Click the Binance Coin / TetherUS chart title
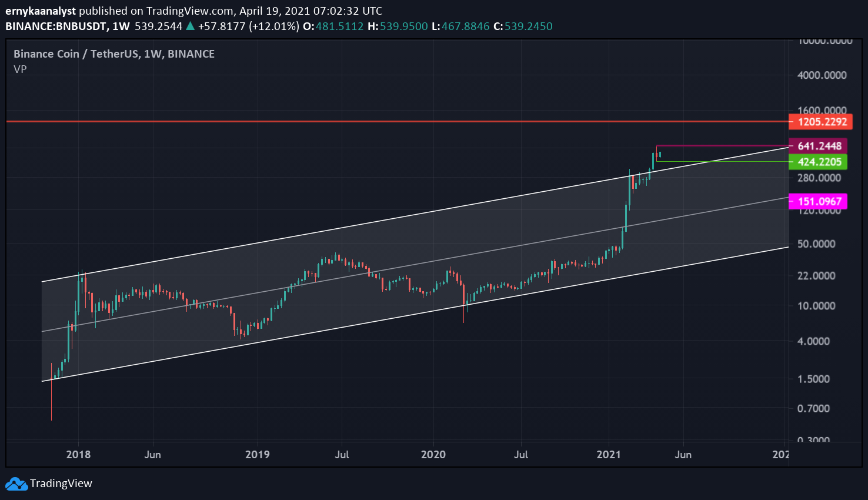This screenshot has width=868, height=500. (114, 54)
